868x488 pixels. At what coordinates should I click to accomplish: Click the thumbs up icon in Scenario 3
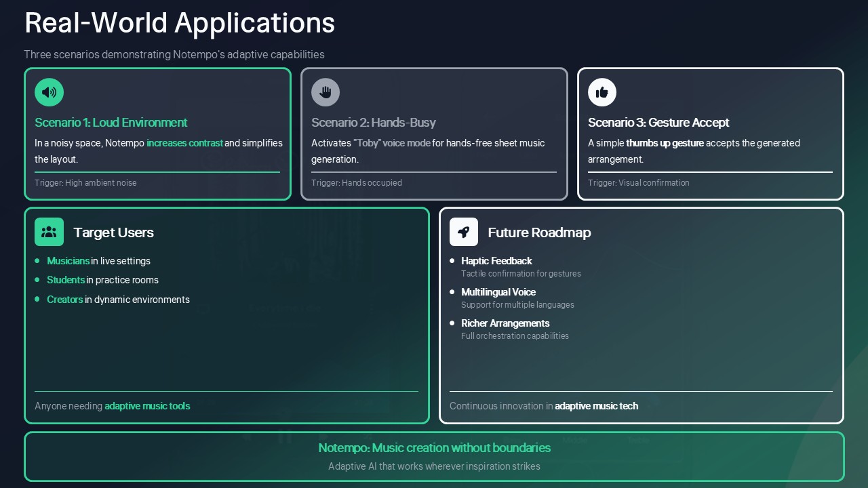(602, 92)
